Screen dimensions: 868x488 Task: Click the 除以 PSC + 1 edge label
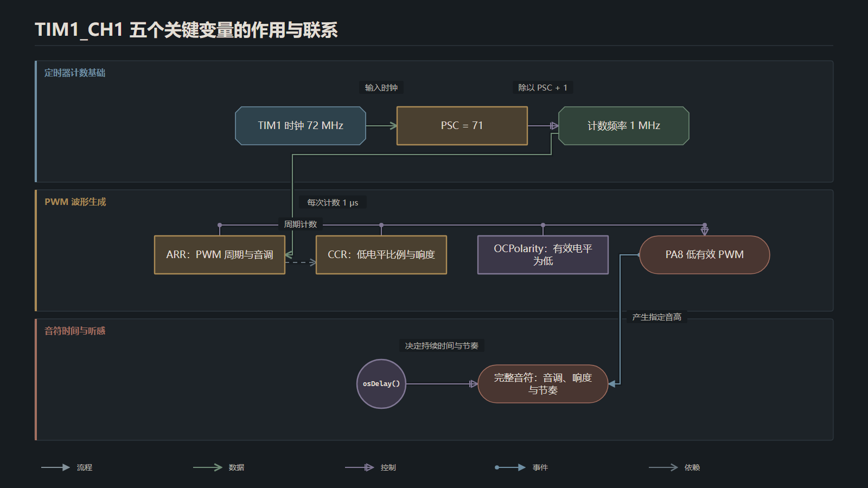pyautogui.click(x=542, y=88)
